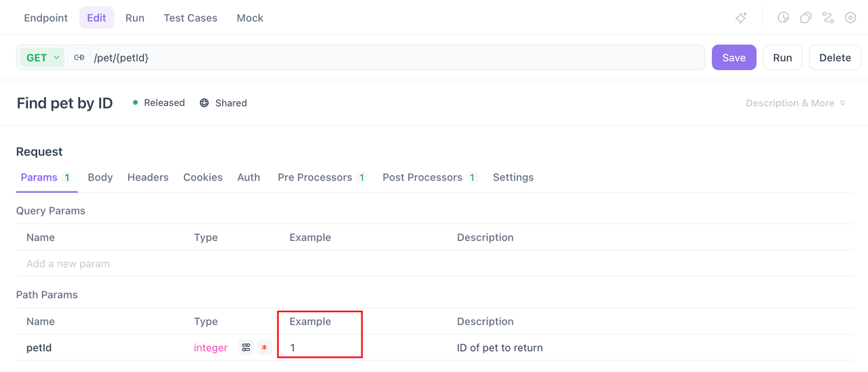Image resolution: width=868 pixels, height=372 pixels.
Task: Open the Headers request tab
Action: point(148,177)
